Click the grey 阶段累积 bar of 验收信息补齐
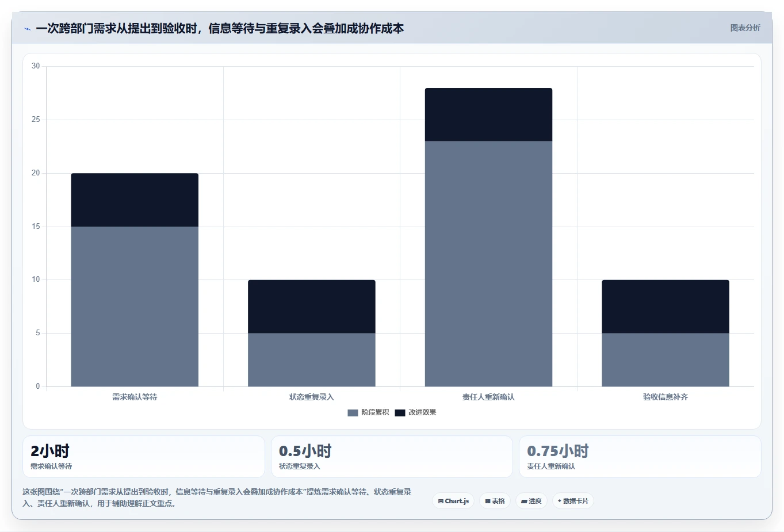784x532 pixels. (666, 360)
